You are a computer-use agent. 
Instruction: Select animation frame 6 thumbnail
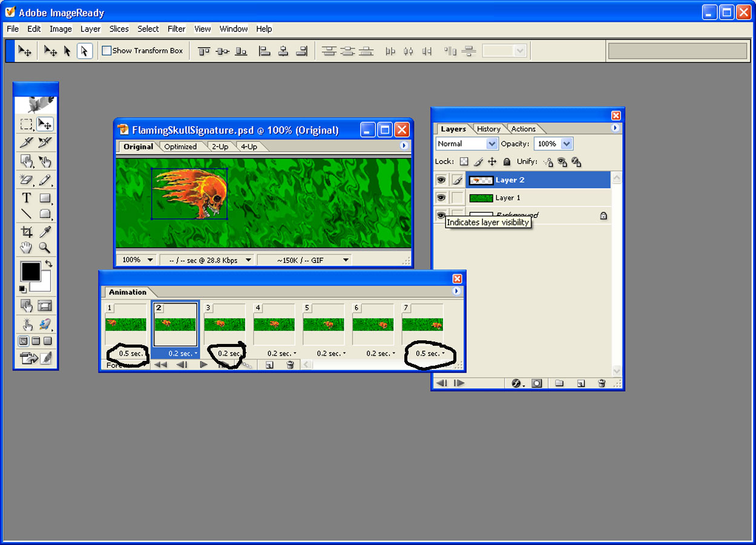tap(373, 325)
